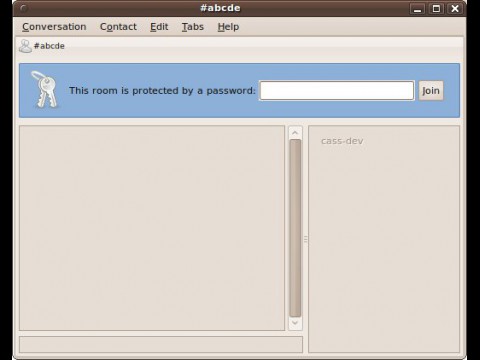Focus the room password input field
This screenshot has height=360, width=480.
click(x=337, y=90)
